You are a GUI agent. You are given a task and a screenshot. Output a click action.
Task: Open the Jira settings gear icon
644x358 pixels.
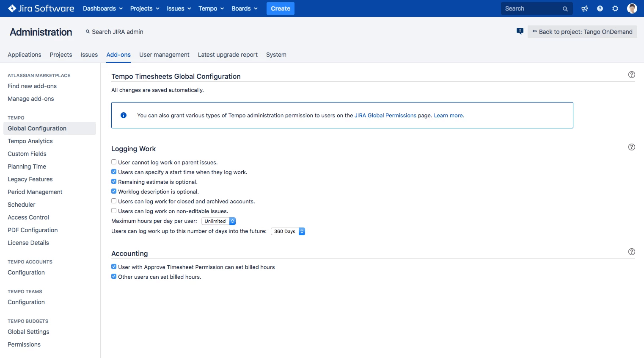(x=615, y=8)
